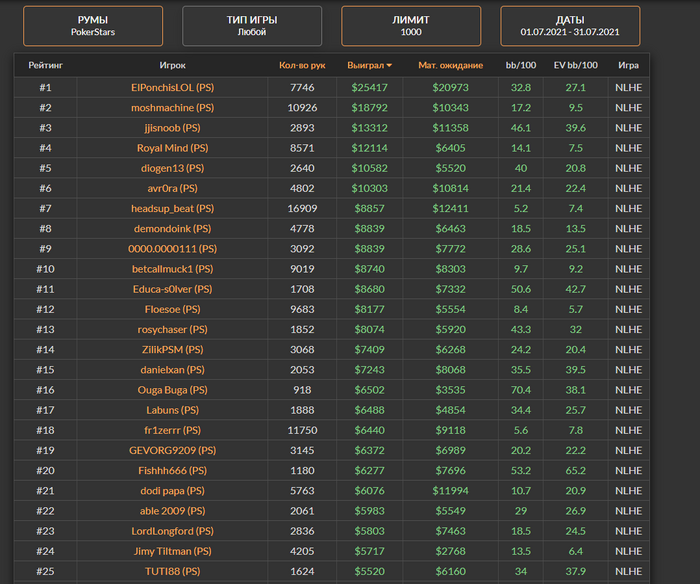Open player 0000.0000111 (PS)

(x=172, y=249)
